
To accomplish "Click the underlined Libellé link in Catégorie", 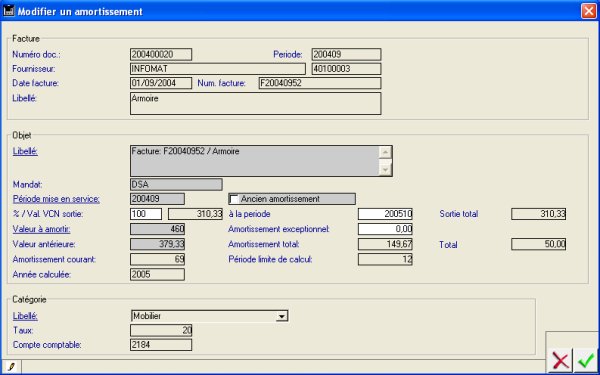I will click(25, 316).
